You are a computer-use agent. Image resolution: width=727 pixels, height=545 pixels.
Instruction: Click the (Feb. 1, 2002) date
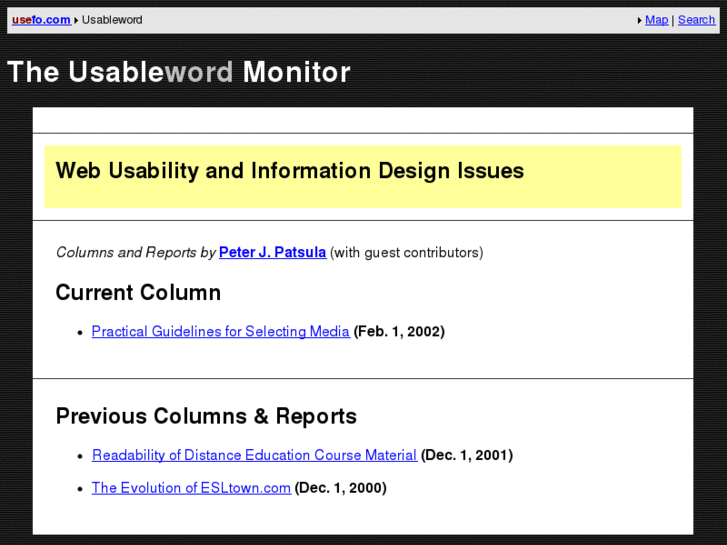point(399,331)
